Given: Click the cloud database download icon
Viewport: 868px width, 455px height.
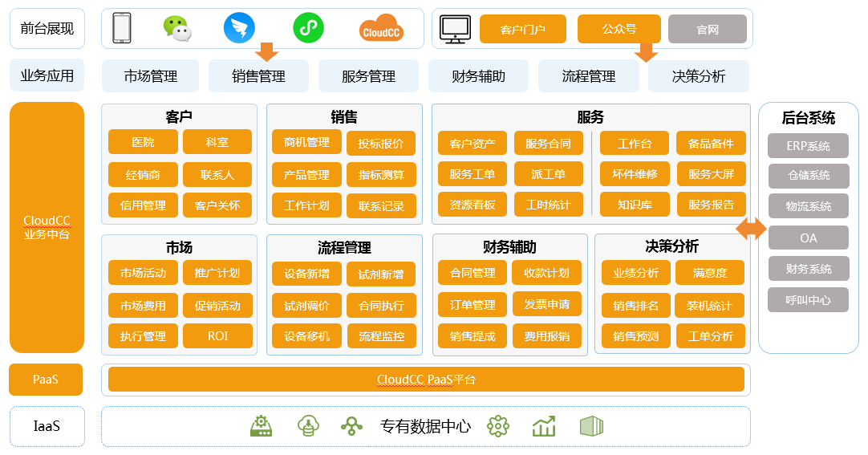Looking at the screenshot, I should click(x=307, y=426).
